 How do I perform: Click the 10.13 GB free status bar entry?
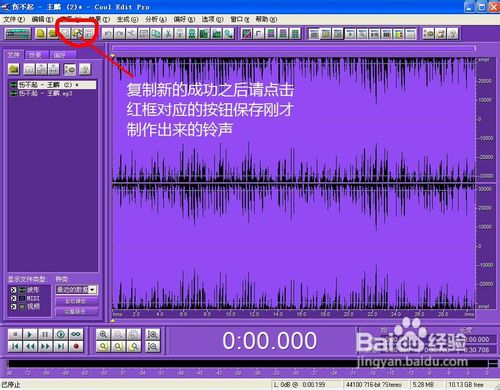[x=466, y=385]
